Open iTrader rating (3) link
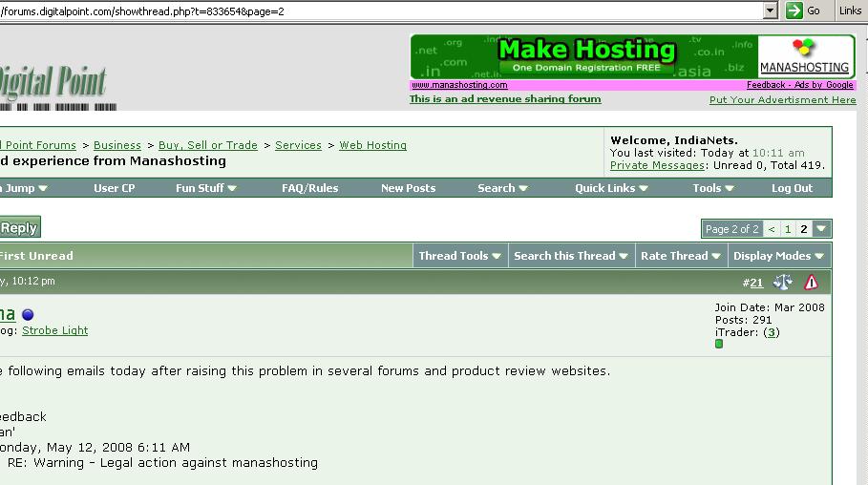The height and width of the screenshot is (485, 868). (772, 333)
